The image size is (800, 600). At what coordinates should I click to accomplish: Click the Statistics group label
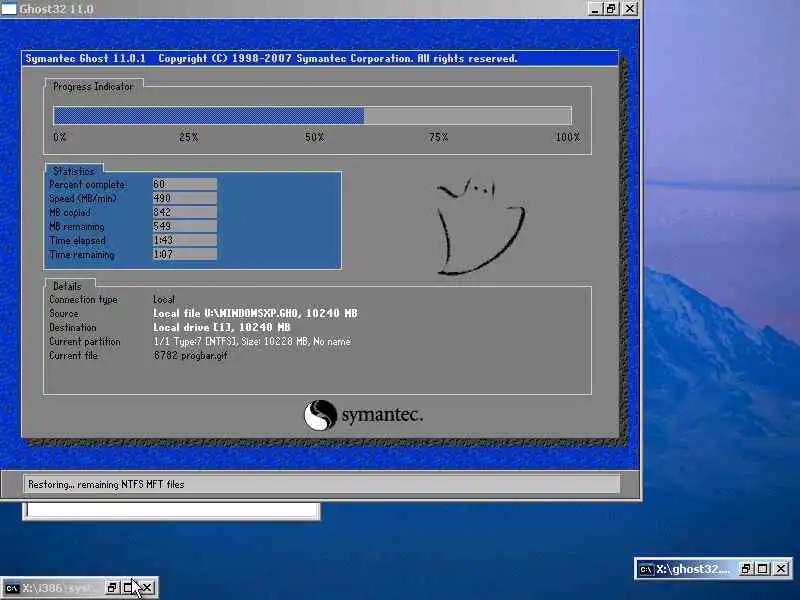(x=74, y=171)
